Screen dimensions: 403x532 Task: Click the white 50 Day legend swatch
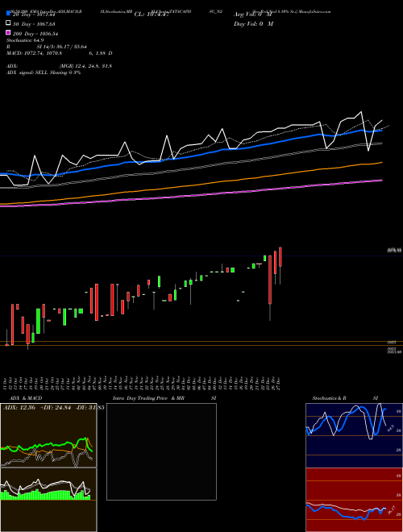(8, 23)
